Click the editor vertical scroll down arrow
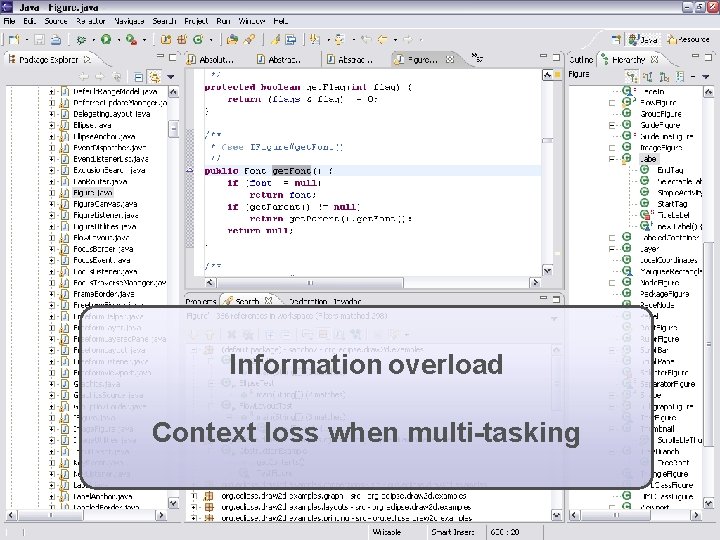The image size is (720, 540). pyautogui.click(x=547, y=271)
